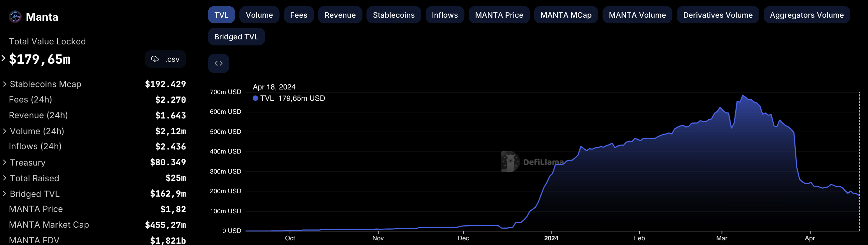The width and height of the screenshot is (868, 245).
Task: Enable the Bridged TVL chart metric
Action: click(x=236, y=37)
